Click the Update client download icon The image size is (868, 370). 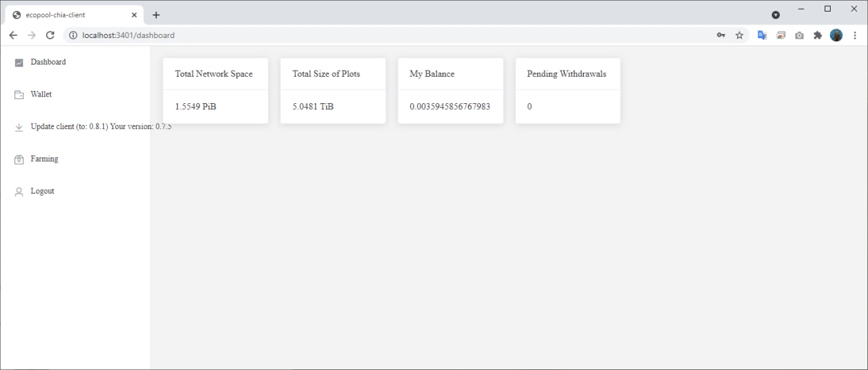click(19, 127)
